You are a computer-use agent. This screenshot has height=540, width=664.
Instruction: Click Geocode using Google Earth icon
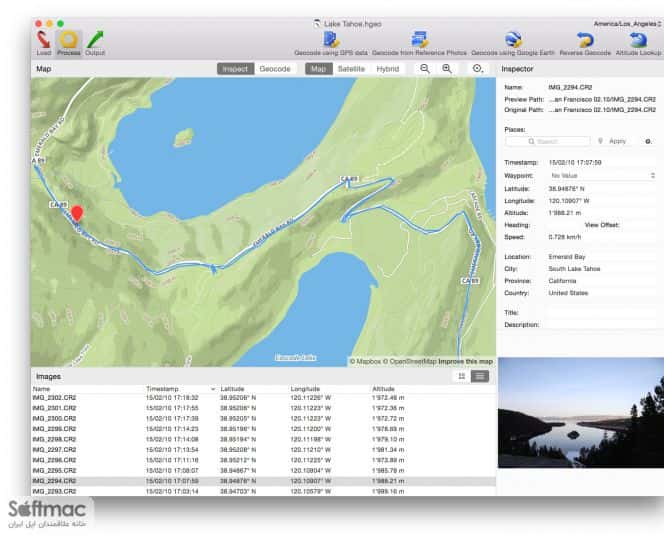(513, 39)
